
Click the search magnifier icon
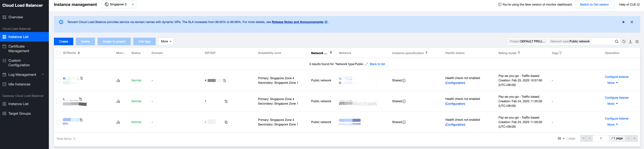pos(617,42)
